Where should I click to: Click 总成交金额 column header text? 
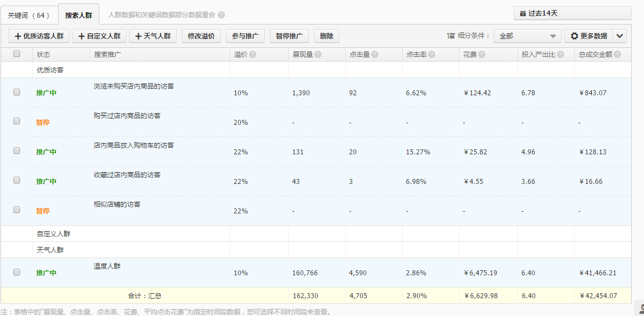click(595, 55)
